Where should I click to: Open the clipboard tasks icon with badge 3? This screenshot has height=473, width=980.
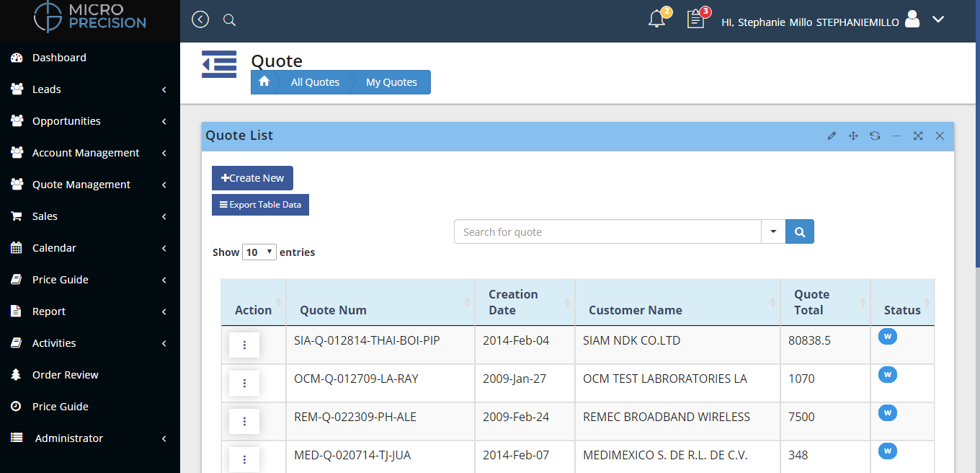(x=695, y=21)
